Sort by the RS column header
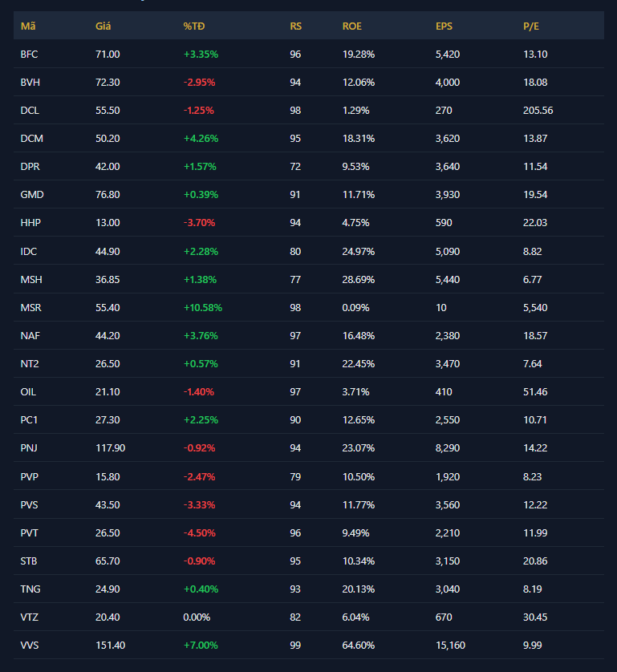Screen dimensions: 617x672 pos(295,26)
